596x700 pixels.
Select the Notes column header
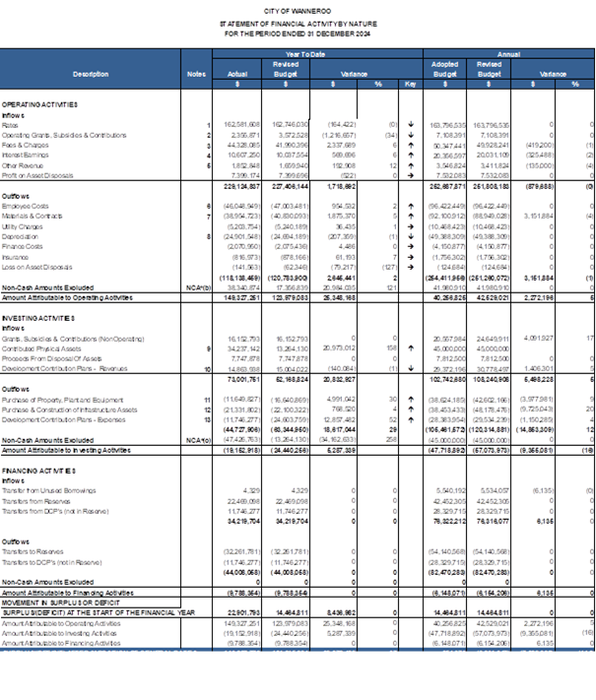(196, 74)
